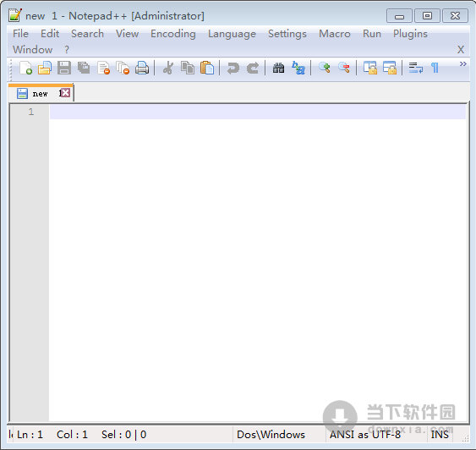Click the Close All documents toolbar icon
The width and height of the screenshot is (476, 450).
pyautogui.click(x=123, y=68)
